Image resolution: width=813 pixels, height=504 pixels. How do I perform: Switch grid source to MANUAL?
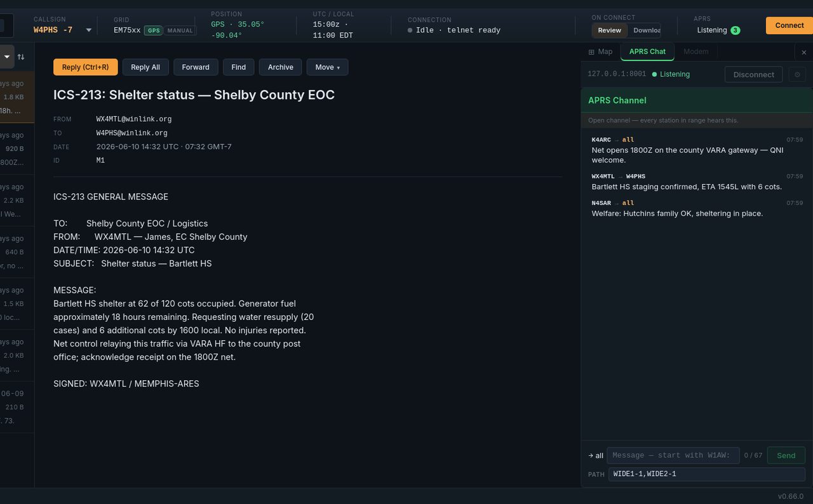180,30
